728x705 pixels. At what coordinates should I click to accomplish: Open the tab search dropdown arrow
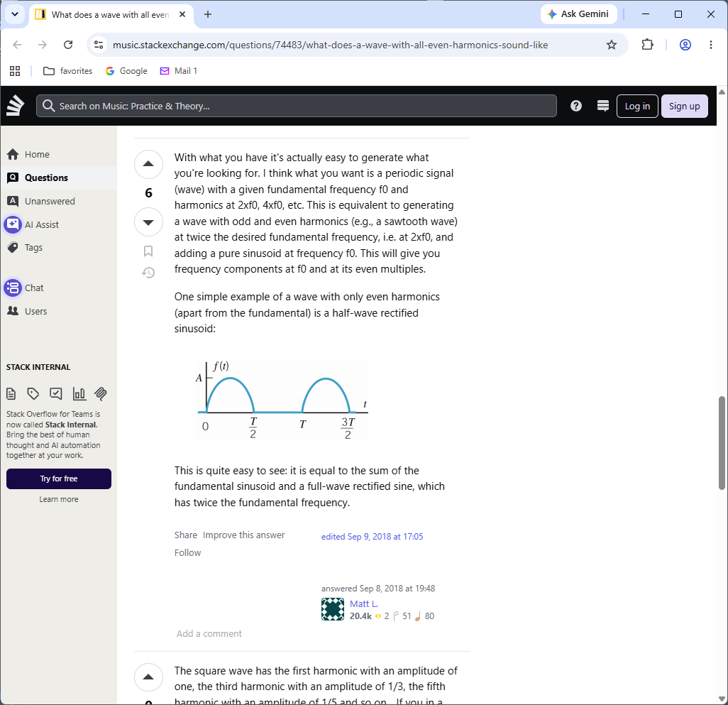click(15, 14)
